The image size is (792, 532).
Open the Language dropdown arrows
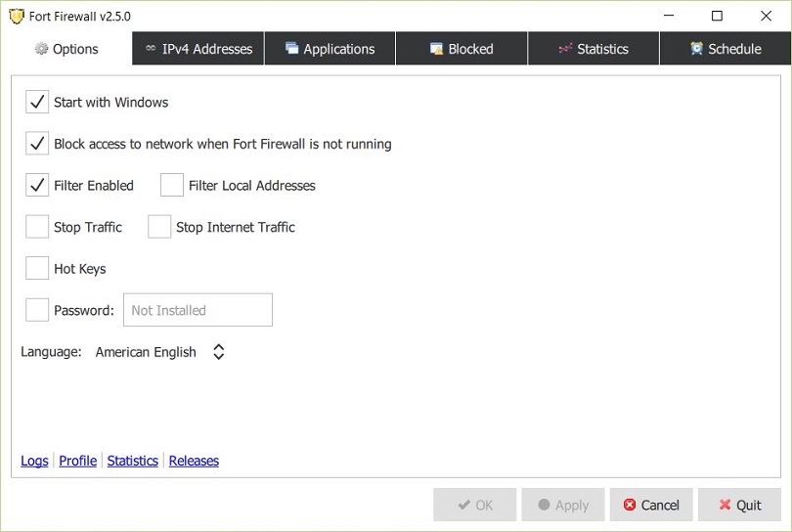(218, 352)
